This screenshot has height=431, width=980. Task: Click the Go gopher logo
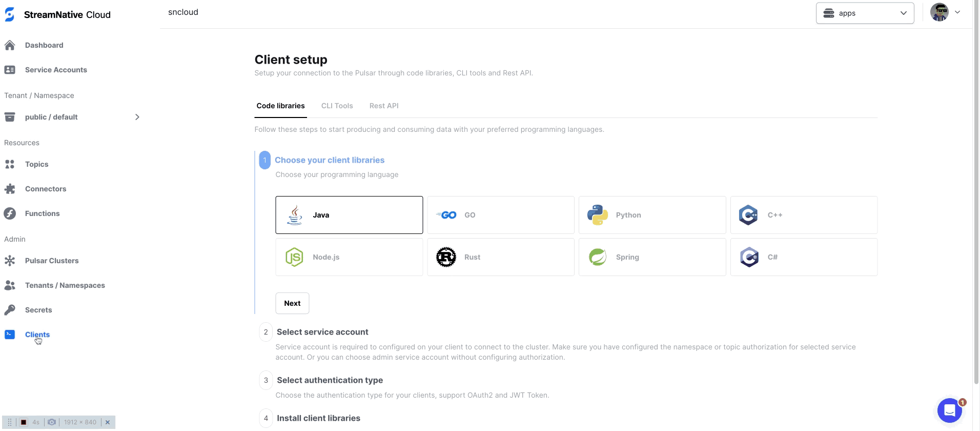pyautogui.click(x=446, y=215)
